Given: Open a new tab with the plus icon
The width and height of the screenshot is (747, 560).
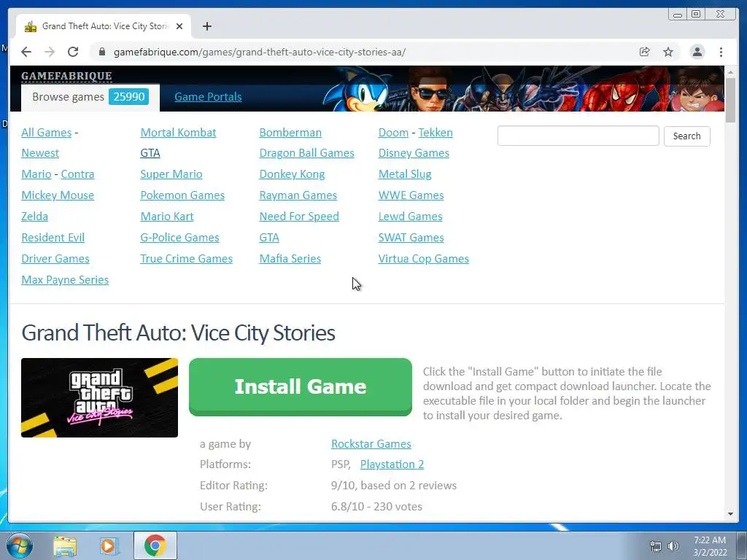Looking at the screenshot, I should [x=206, y=26].
